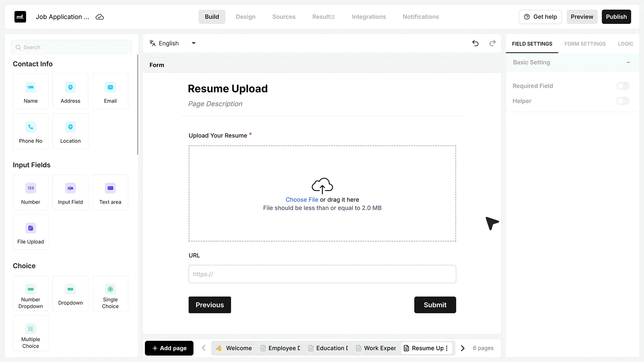Add the Email field element
644x362 pixels.
[110, 91]
